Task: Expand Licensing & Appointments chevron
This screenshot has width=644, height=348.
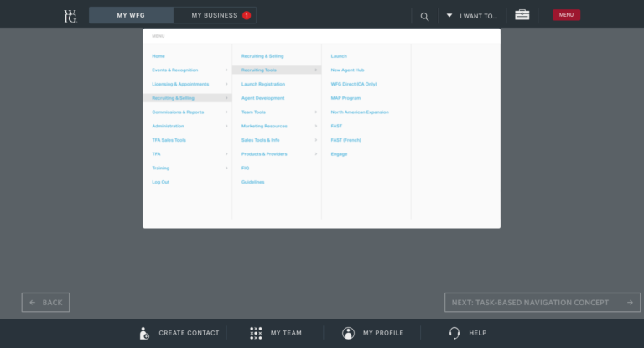Action: coord(226,84)
